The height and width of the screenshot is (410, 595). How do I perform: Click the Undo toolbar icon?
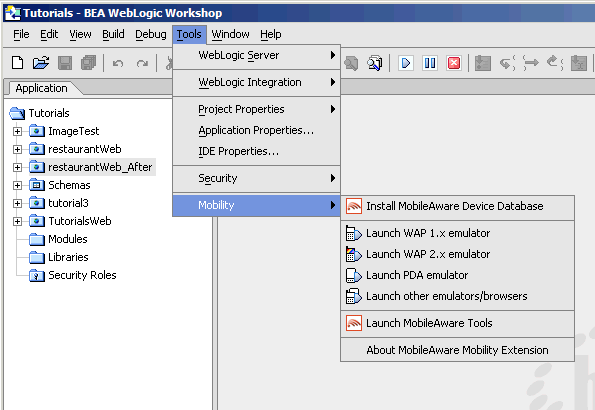pyautogui.click(x=118, y=63)
